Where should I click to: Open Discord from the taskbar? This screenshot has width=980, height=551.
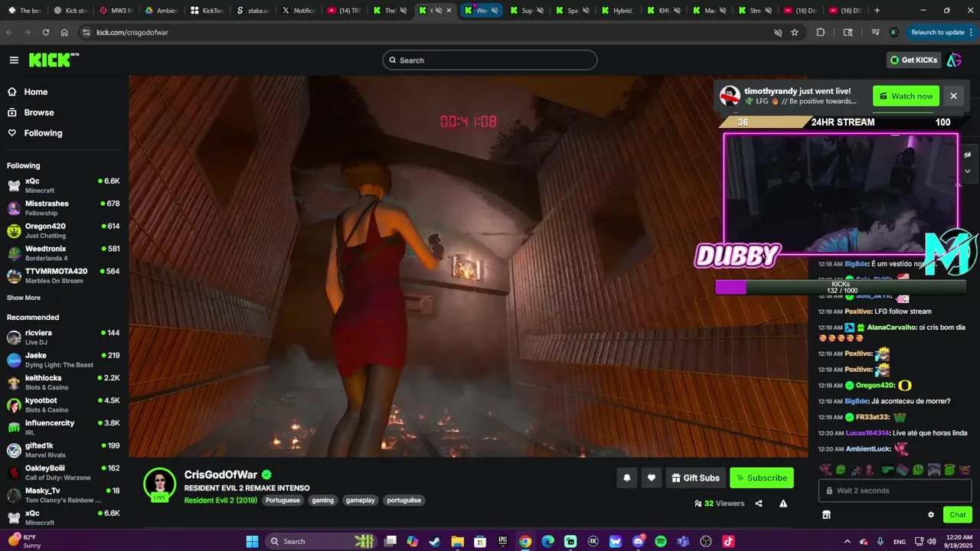639,541
